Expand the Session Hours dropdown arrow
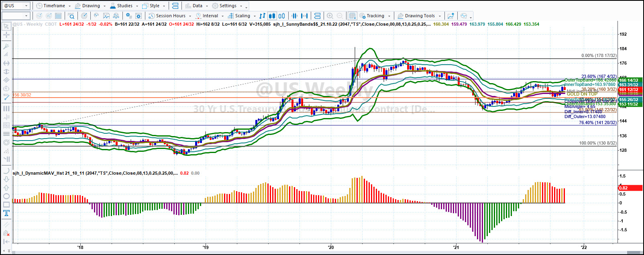Image resolution: width=644 pixels, height=255 pixels. pyautogui.click(x=190, y=16)
